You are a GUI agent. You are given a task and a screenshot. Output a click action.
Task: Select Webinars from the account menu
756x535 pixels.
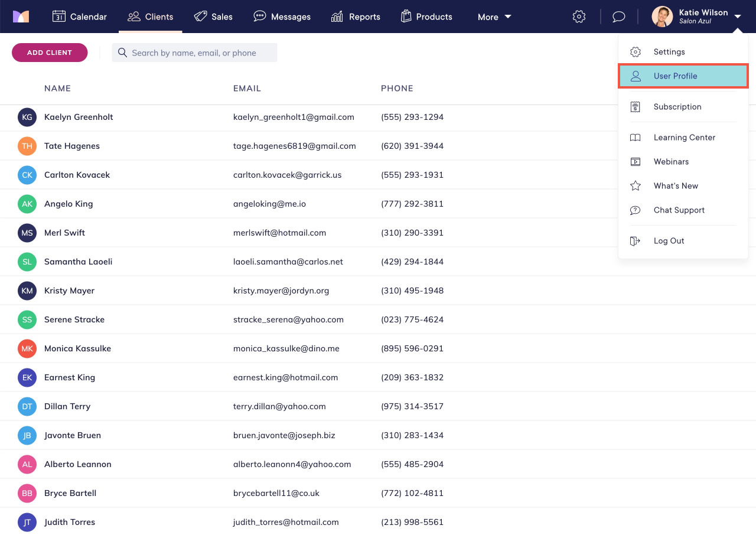pos(671,161)
